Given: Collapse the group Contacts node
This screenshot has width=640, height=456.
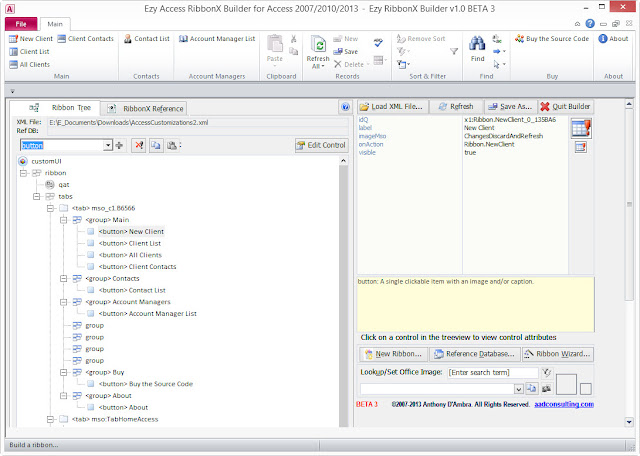Looking at the screenshot, I should 64,279.
